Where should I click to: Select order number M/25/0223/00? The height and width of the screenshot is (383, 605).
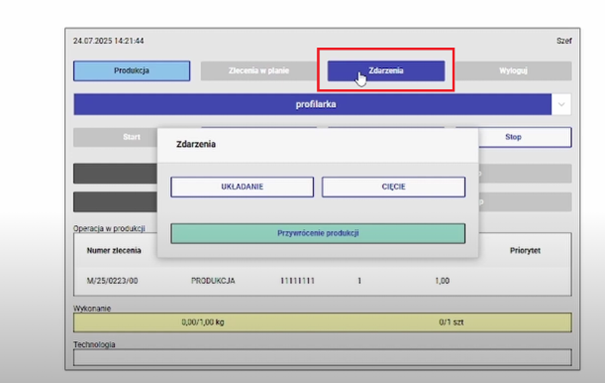coord(112,281)
